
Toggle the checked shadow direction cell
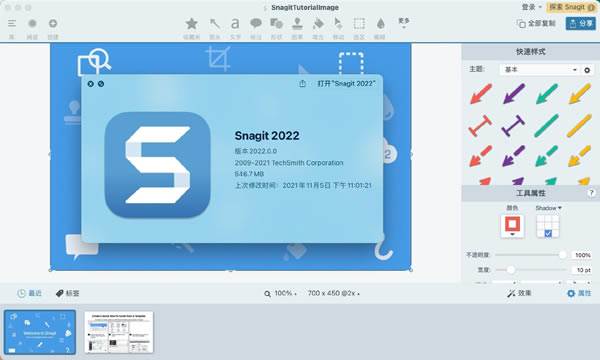pyautogui.click(x=548, y=233)
